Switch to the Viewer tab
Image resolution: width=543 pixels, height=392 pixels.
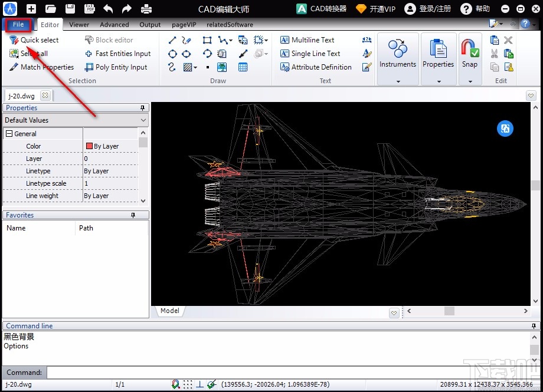(79, 25)
